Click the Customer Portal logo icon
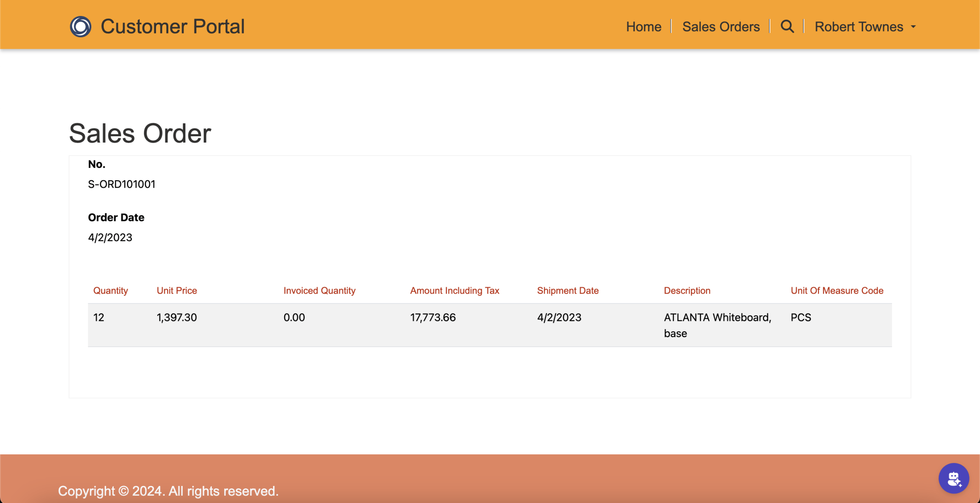The height and width of the screenshot is (503, 980). (x=80, y=27)
